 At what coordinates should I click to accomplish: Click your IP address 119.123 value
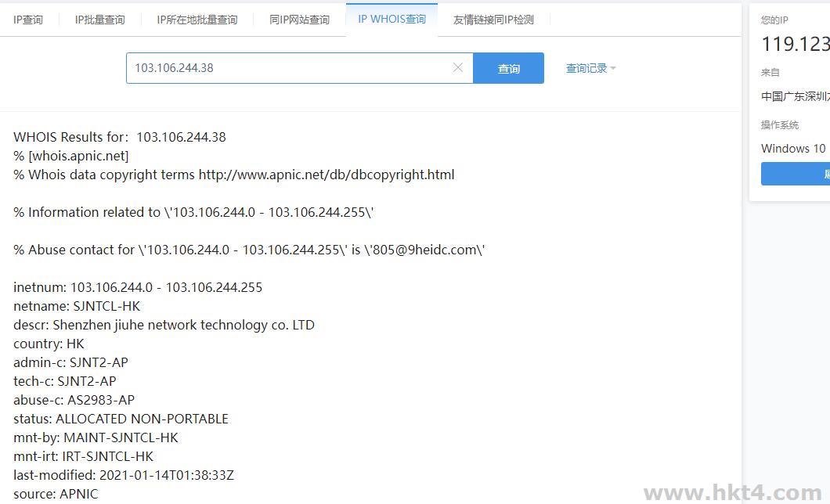[x=795, y=44]
